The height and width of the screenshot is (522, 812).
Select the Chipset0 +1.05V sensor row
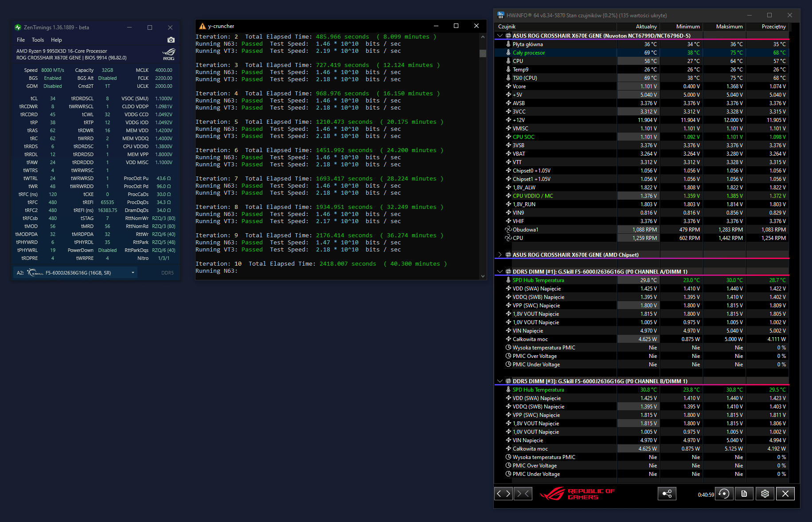(642, 171)
